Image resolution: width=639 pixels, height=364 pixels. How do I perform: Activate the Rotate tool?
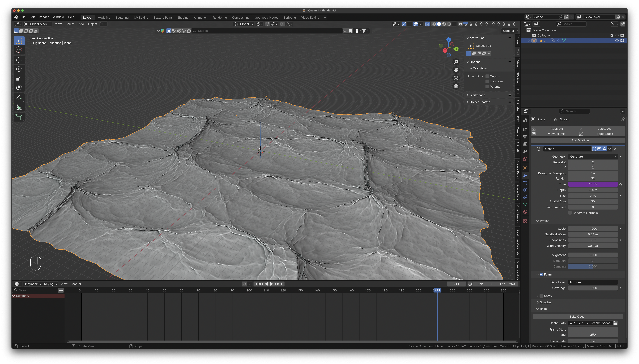pos(19,69)
